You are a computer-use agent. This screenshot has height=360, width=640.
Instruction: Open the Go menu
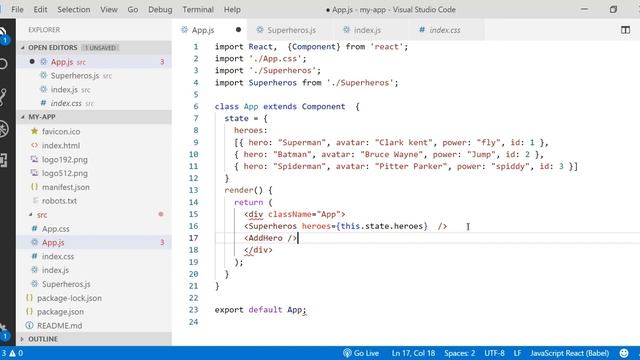click(133, 9)
